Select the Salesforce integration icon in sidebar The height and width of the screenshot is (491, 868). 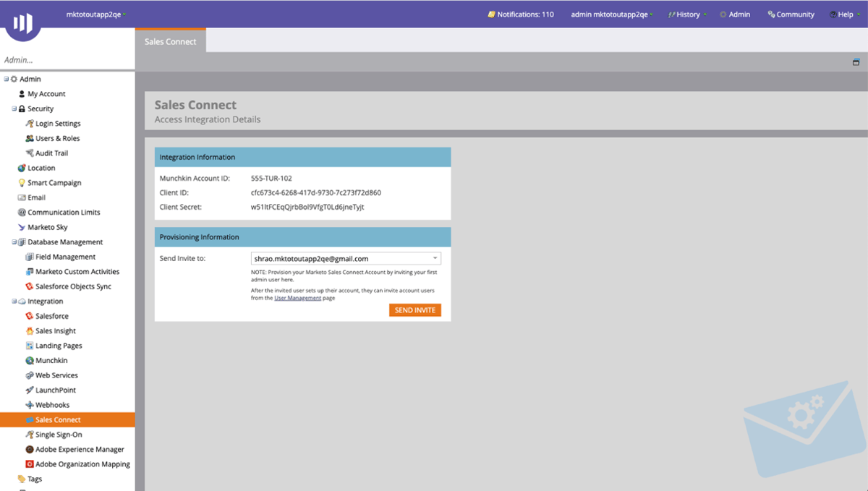pos(29,316)
